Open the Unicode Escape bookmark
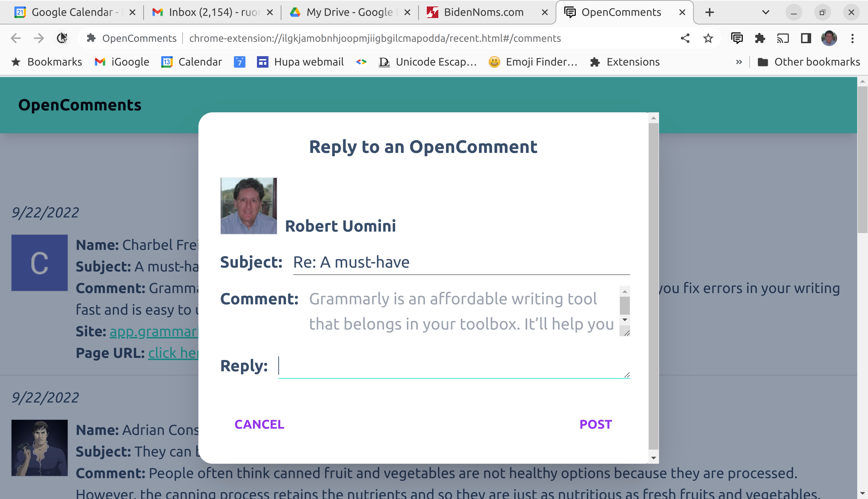Viewport: 868px width, 499px height. click(428, 62)
